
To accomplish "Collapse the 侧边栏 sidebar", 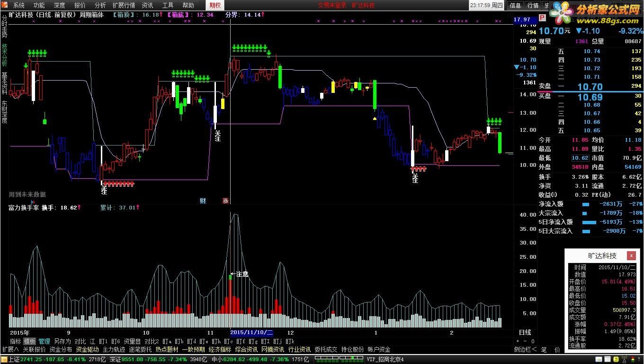I will 526,350.
